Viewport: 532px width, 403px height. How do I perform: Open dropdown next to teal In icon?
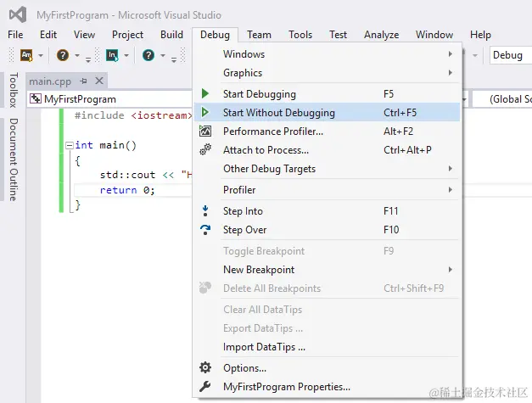126,55
